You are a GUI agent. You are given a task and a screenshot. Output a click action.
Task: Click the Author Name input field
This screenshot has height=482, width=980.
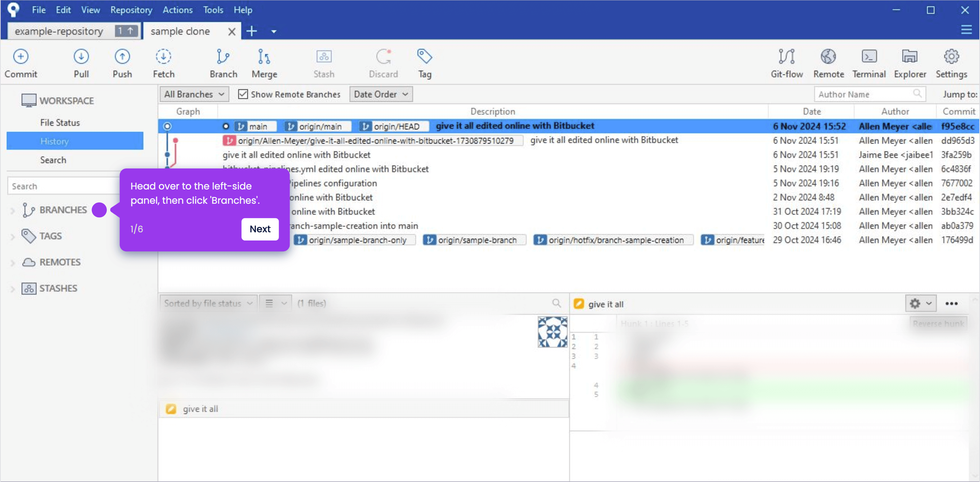click(x=869, y=94)
